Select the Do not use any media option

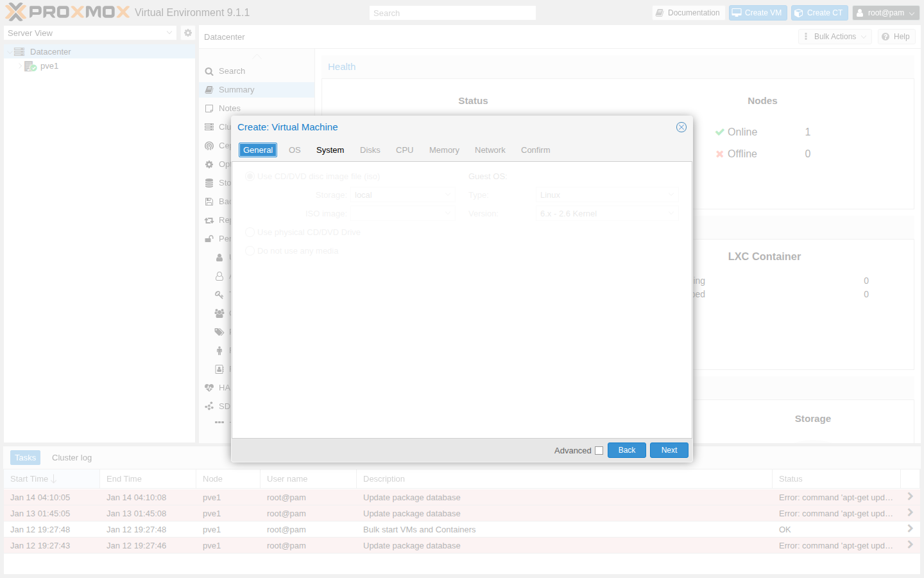(249, 250)
